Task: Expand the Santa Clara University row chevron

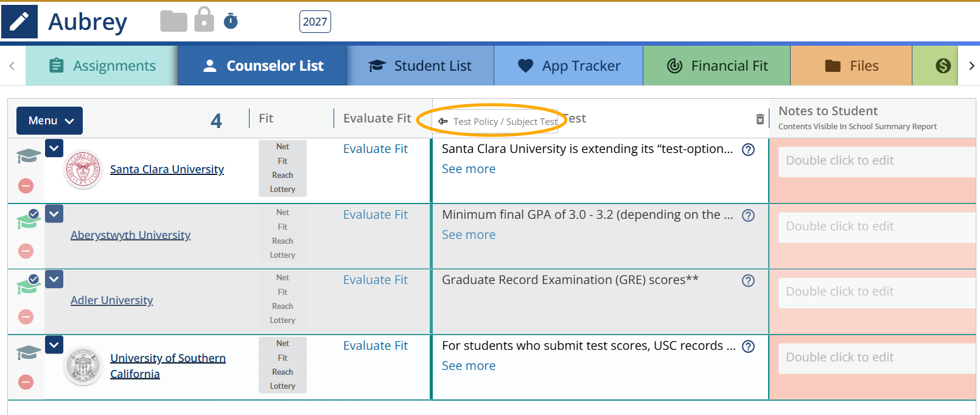Action: point(54,148)
